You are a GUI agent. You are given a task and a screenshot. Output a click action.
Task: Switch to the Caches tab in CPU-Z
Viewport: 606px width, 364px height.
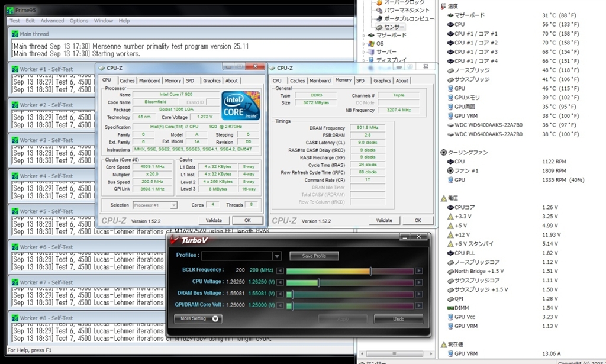pos(127,80)
